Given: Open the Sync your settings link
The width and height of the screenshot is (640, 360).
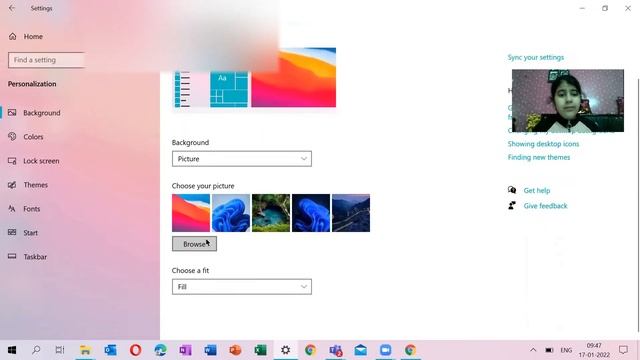Looking at the screenshot, I should click(536, 58).
